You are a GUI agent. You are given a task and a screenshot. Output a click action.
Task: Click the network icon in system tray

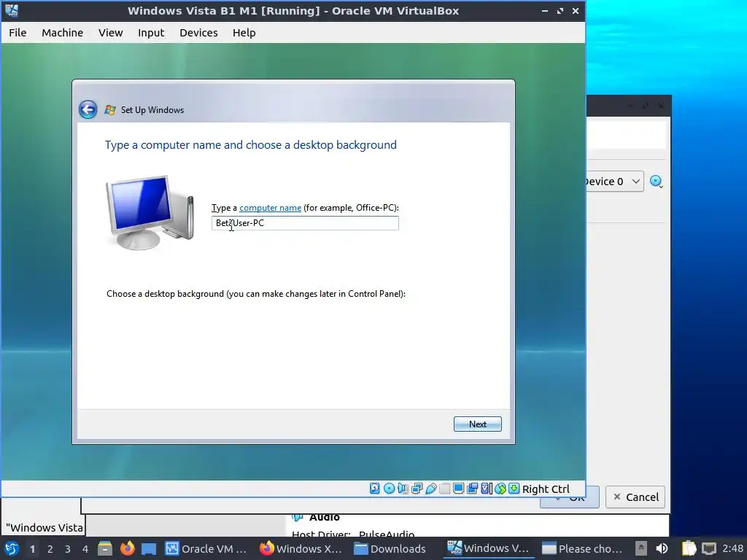[x=709, y=548]
